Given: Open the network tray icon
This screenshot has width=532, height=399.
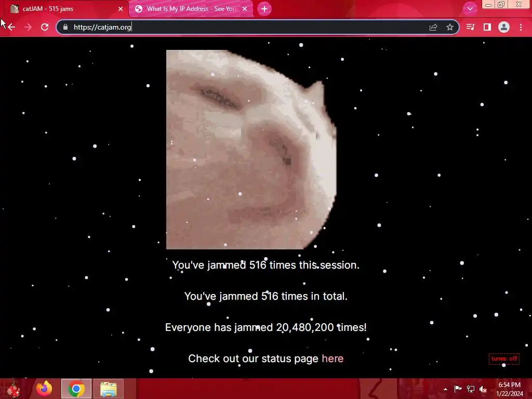Looking at the screenshot, I should click(x=471, y=389).
